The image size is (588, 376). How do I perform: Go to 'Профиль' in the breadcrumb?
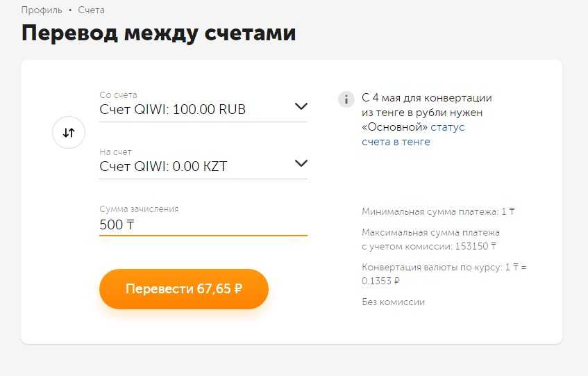(42, 10)
